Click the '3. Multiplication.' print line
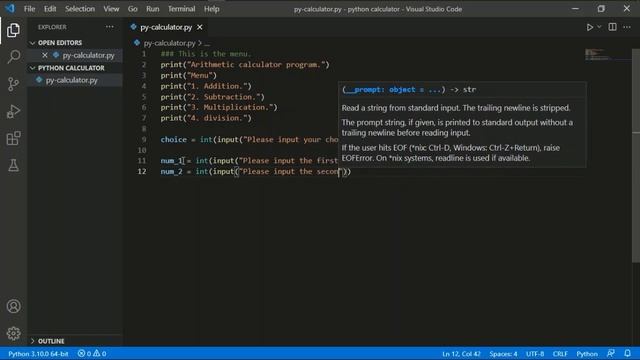This screenshot has width=640, height=360. click(218, 107)
